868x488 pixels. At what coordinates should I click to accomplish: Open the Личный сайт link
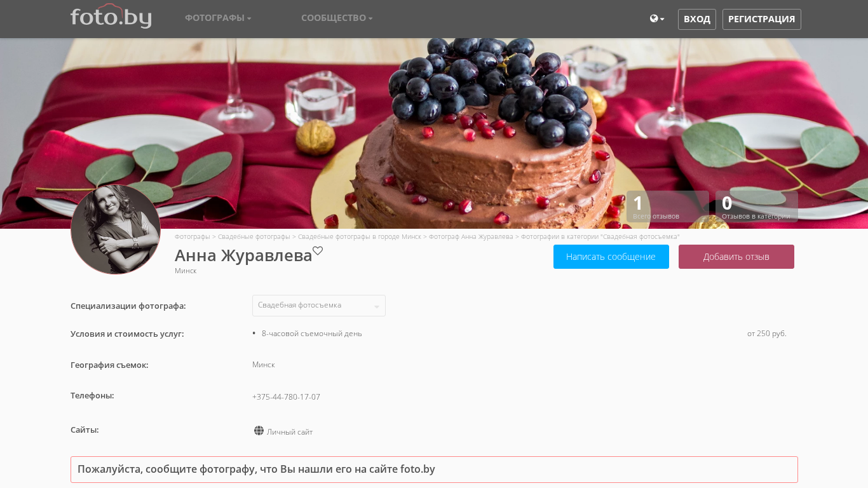290,432
